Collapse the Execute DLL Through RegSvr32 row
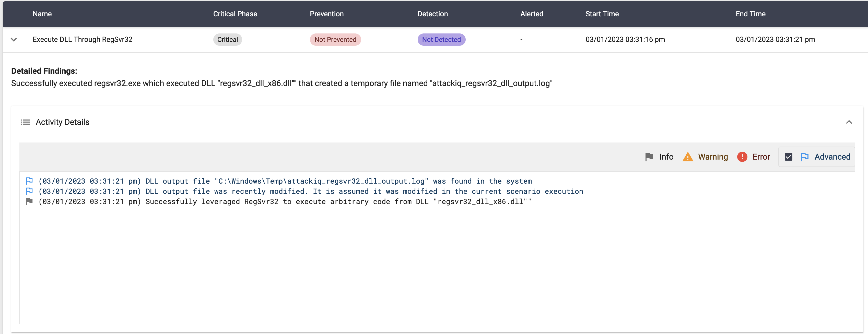Viewport: 868px width, 334px height. pos(14,40)
